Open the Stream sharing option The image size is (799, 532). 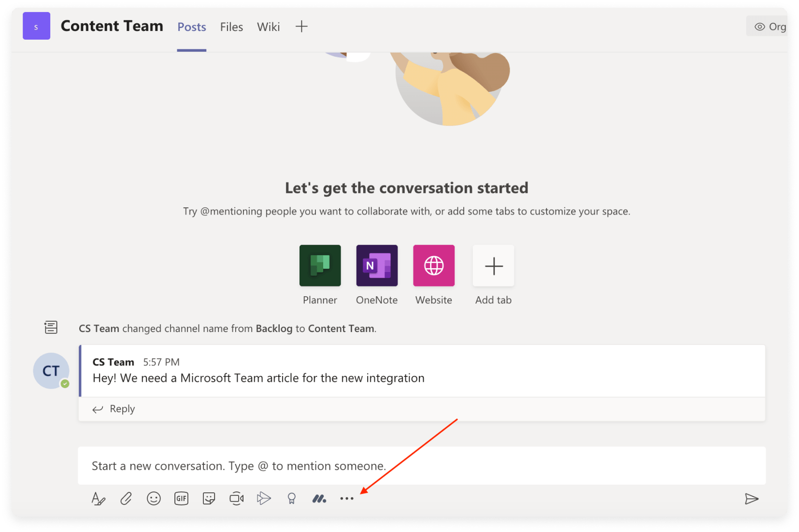point(264,498)
